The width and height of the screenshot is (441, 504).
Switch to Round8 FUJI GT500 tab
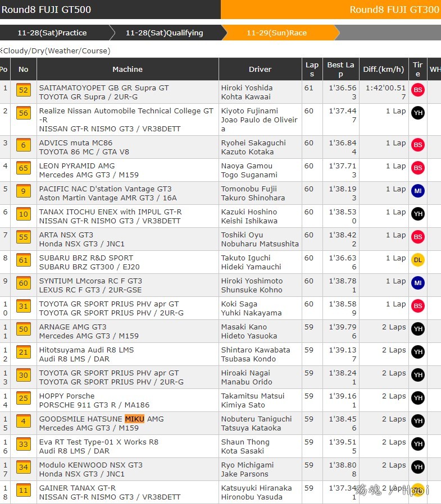click(110, 10)
